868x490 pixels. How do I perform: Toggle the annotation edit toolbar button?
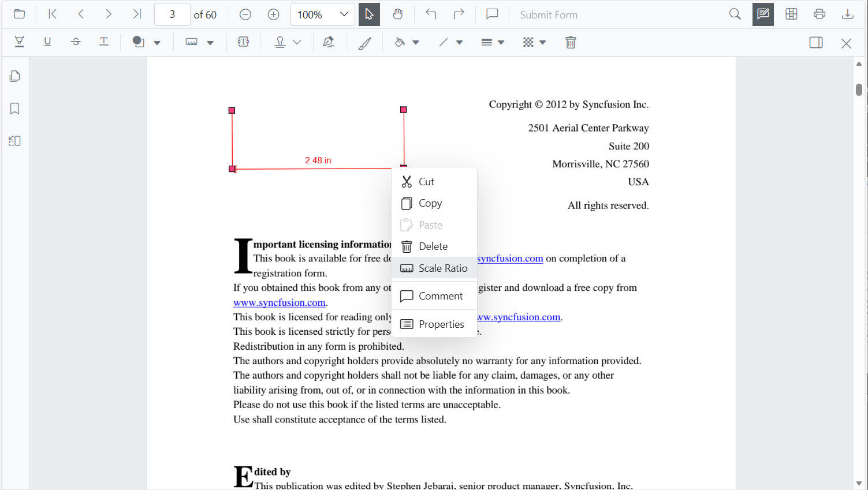tap(763, 14)
